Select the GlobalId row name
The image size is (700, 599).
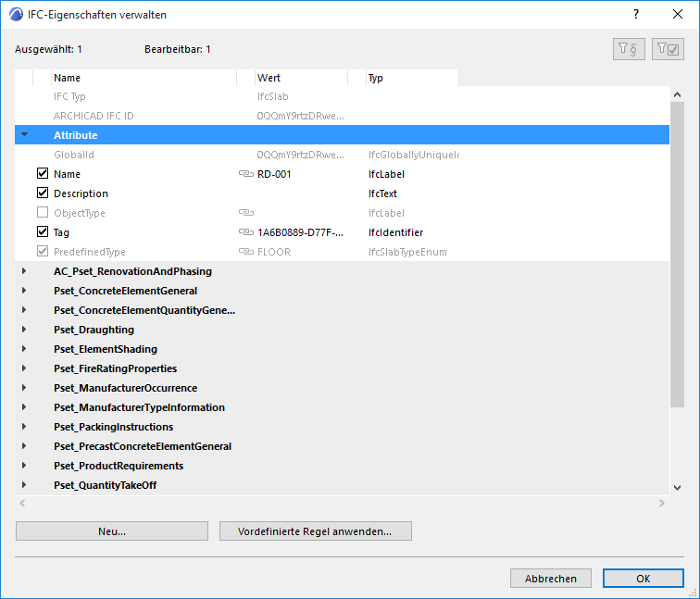pyautogui.click(x=74, y=155)
